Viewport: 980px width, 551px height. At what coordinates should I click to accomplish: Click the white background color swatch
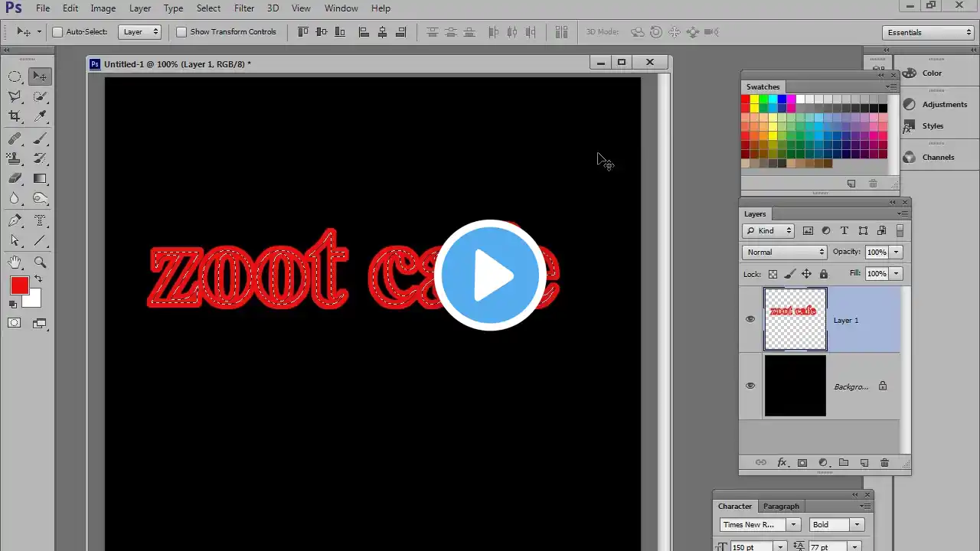(x=34, y=301)
